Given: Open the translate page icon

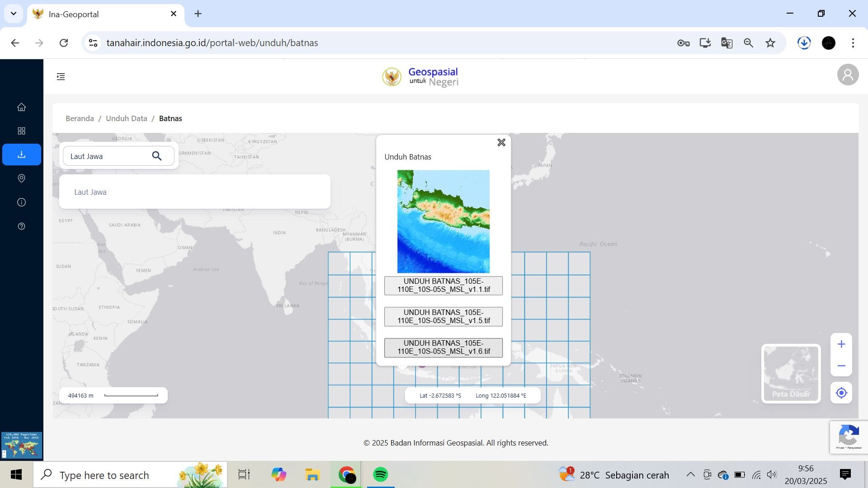Looking at the screenshot, I should click(x=726, y=43).
